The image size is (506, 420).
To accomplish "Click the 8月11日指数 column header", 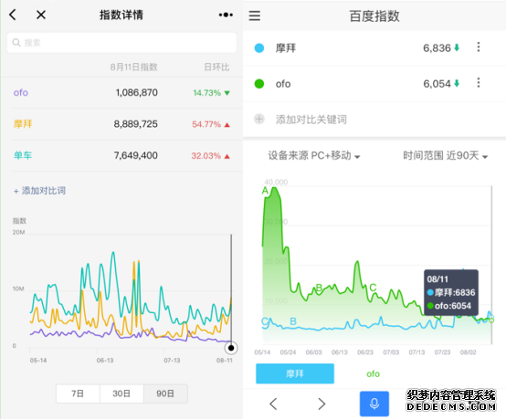I will 134,67.
